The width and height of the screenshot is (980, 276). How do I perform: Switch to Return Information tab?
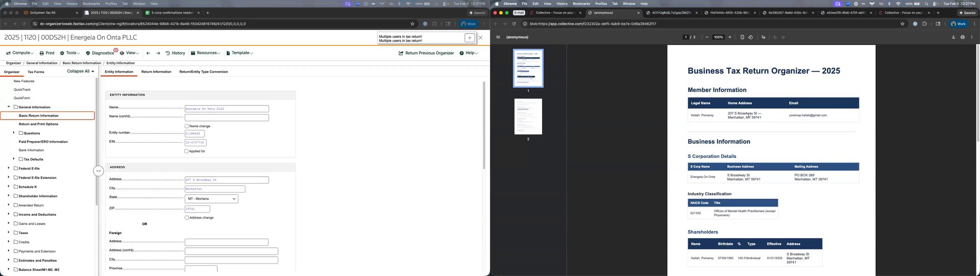click(156, 72)
